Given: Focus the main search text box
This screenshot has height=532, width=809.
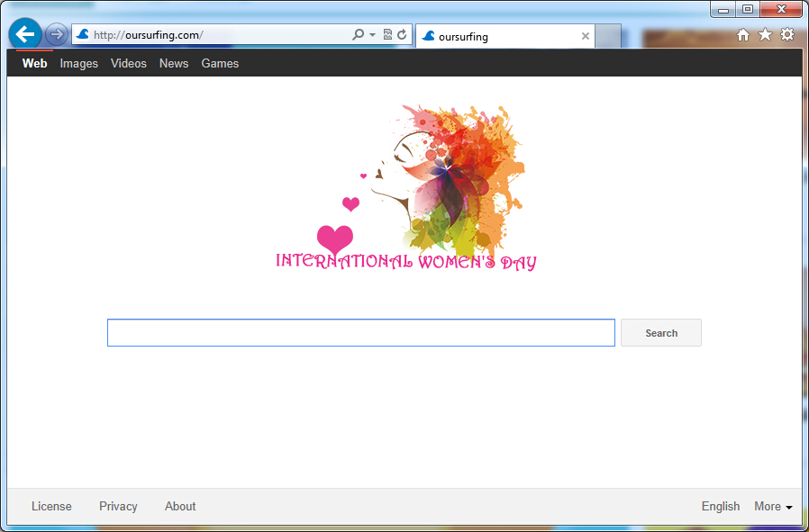Looking at the screenshot, I should pyautogui.click(x=361, y=332).
